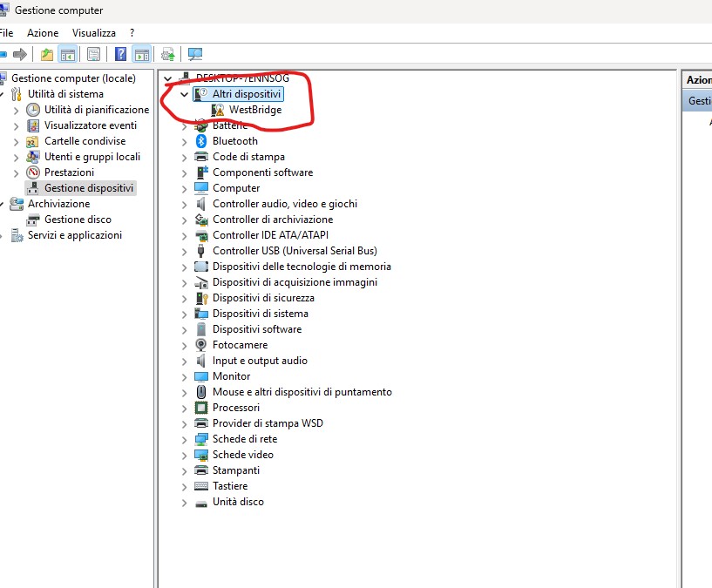Viewport: 712px width, 588px height.
Task: Expand Utilità di pianificazione in left tree
Action: tap(16, 111)
